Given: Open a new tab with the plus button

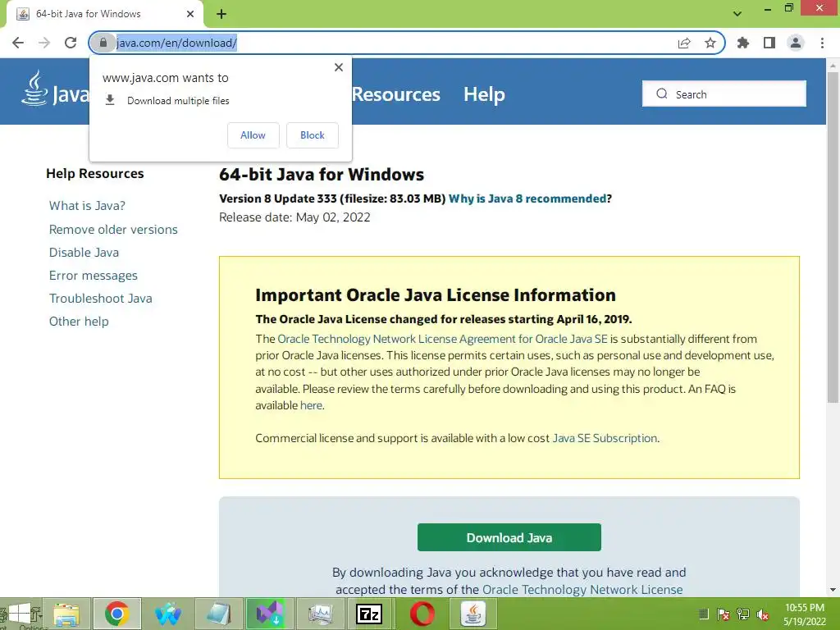Looking at the screenshot, I should point(221,14).
